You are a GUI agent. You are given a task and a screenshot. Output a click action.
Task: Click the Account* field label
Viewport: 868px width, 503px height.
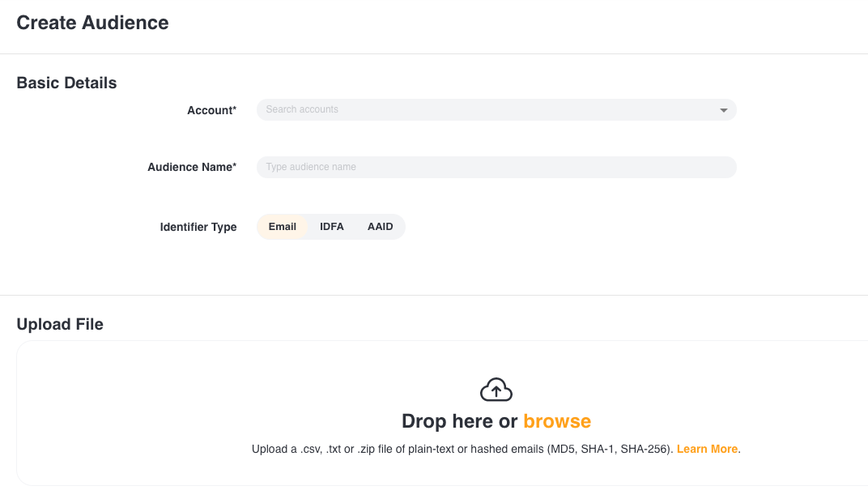click(x=211, y=110)
